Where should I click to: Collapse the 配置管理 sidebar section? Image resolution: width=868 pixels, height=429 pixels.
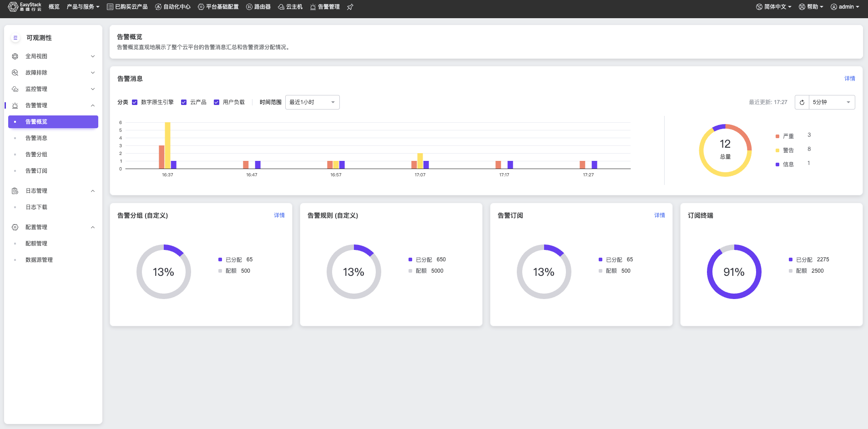[93, 227]
